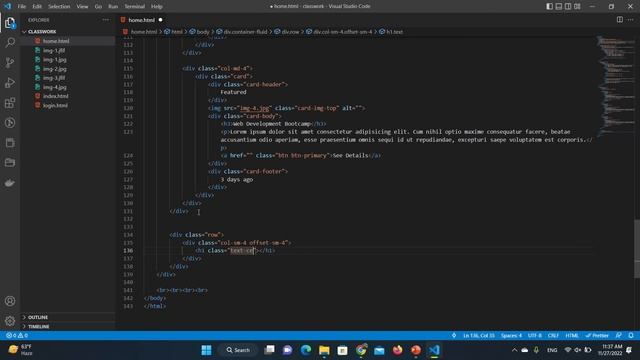Open Google Chrome from the taskbar
This screenshot has height=360, width=640.
pos(361,350)
